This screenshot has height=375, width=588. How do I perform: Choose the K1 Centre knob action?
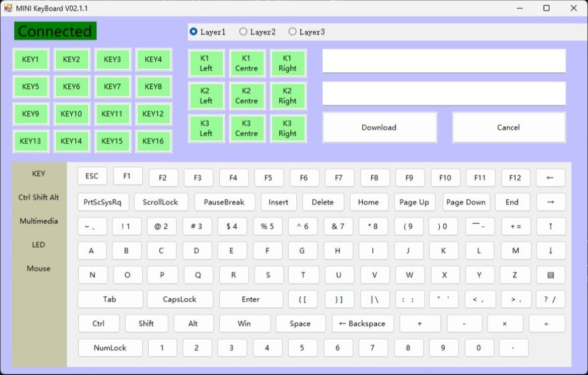click(247, 63)
